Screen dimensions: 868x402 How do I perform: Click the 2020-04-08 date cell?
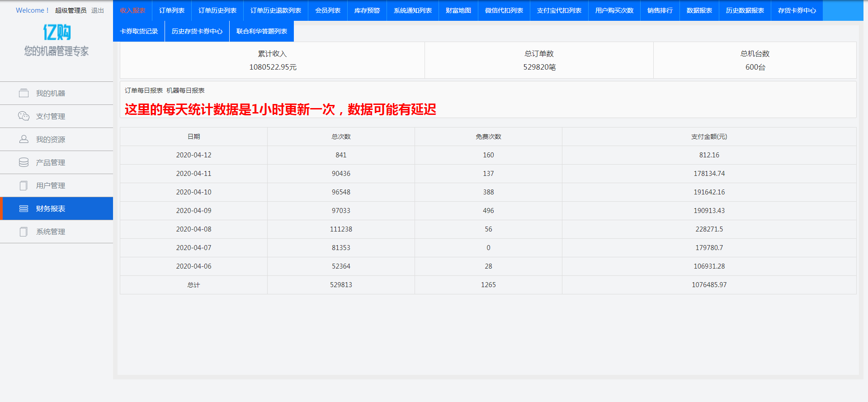tap(193, 229)
